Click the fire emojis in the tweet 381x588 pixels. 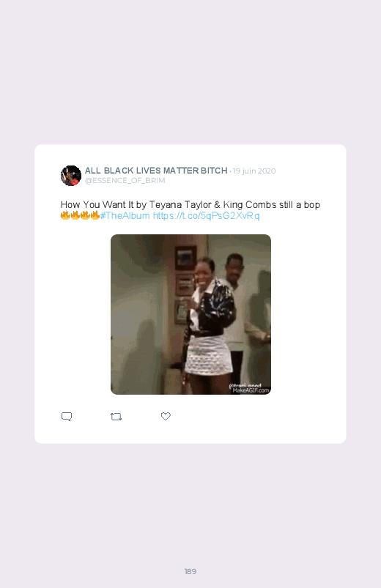(80, 215)
